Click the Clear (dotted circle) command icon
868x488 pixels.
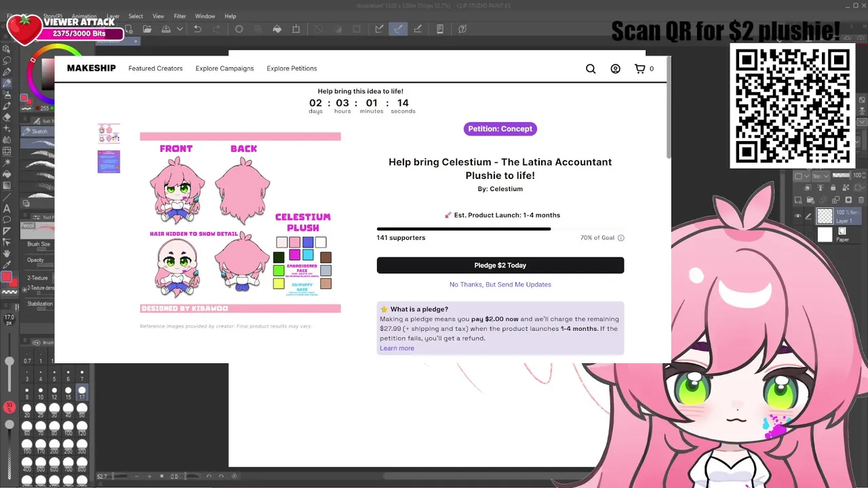coord(239,29)
